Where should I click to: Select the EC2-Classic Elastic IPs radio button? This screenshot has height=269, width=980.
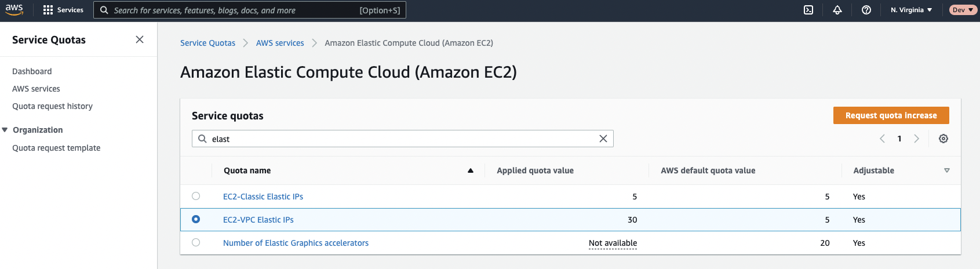point(196,196)
